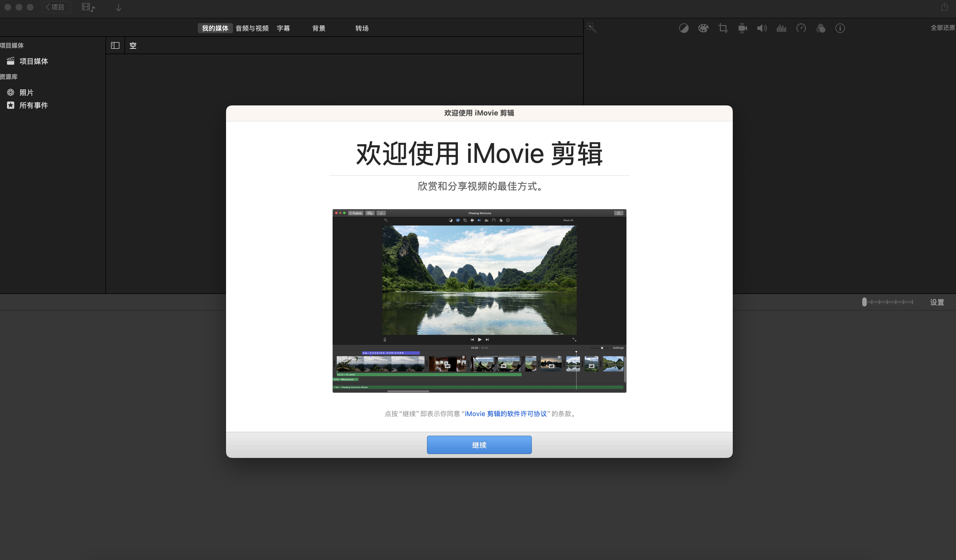Toggle the sidebar panel visibility button
This screenshot has width=956, height=560.
(x=115, y=45)
